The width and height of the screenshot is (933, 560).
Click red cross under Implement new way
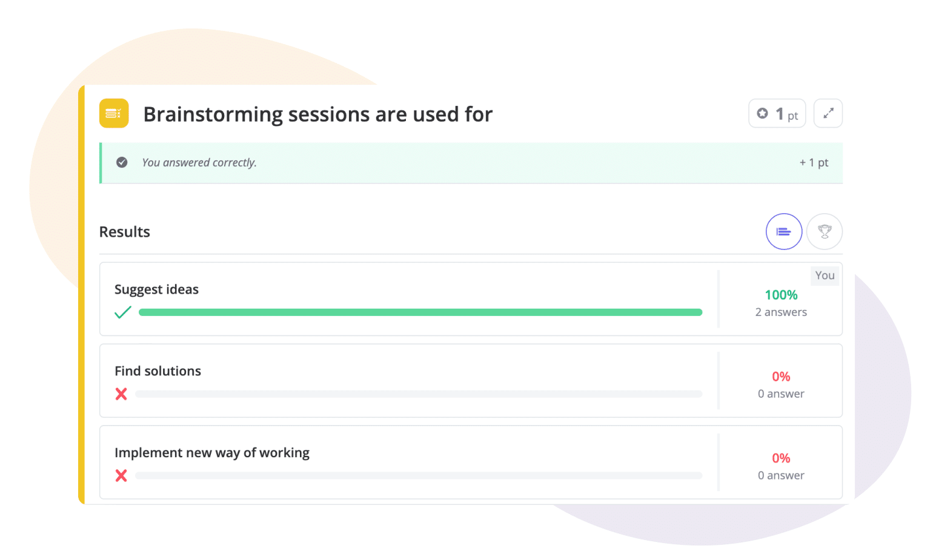[121, 476]
